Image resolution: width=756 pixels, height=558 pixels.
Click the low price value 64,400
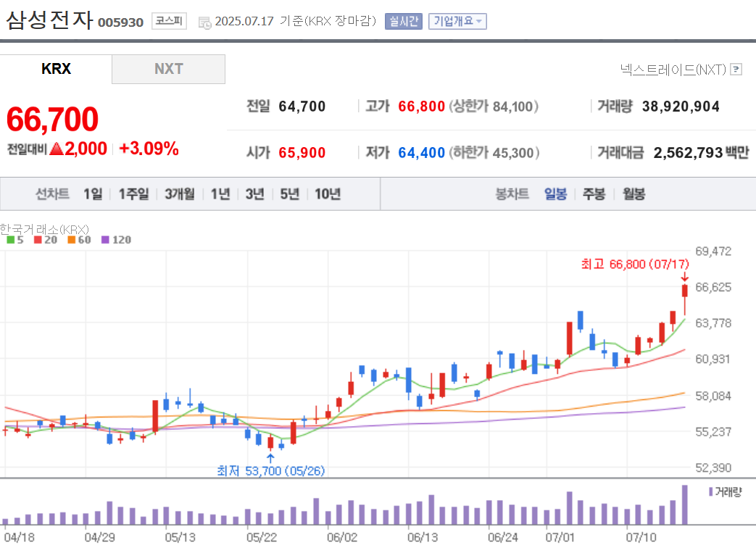(421, 153)
